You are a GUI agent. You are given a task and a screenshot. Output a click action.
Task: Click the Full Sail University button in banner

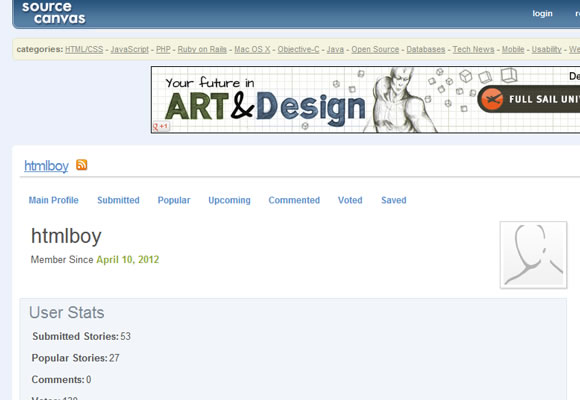point(529,99)
